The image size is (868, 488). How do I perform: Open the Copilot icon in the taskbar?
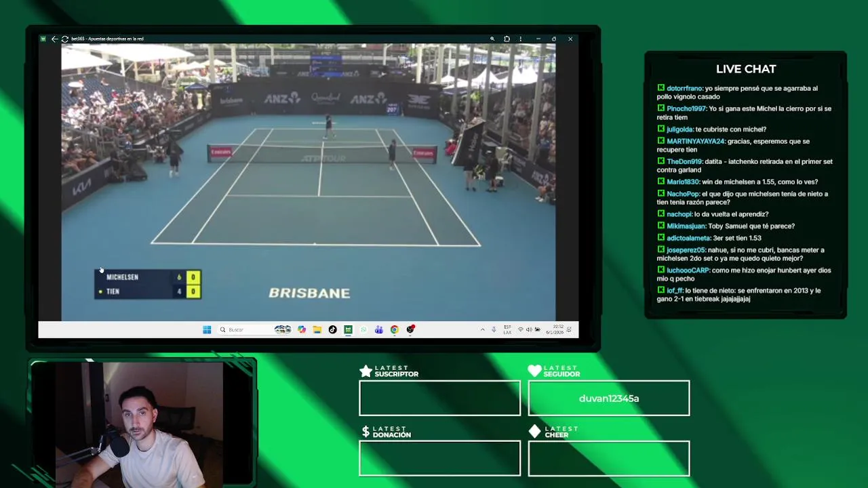pos(302,330)
